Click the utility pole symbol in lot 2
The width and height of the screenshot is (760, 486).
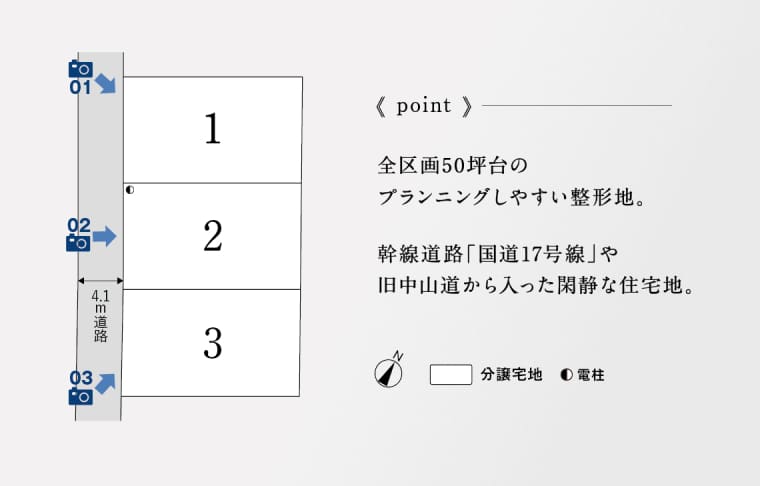click(x=129, y=190)
